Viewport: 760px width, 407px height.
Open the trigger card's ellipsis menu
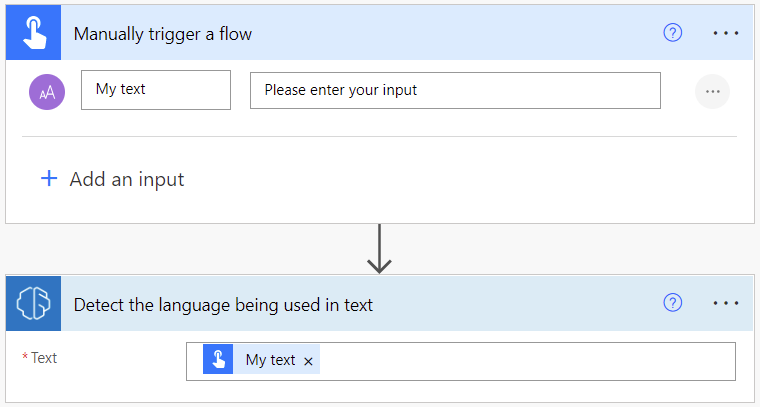tap(726, 33)
